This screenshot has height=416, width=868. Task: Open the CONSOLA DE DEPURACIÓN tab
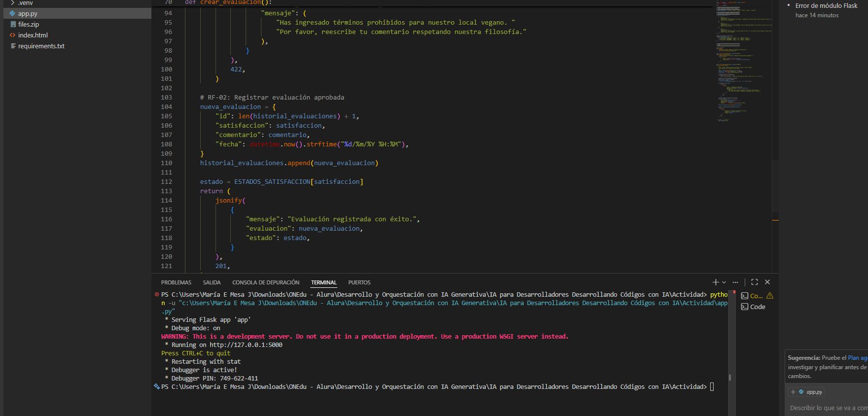click(x=266, y=282)
